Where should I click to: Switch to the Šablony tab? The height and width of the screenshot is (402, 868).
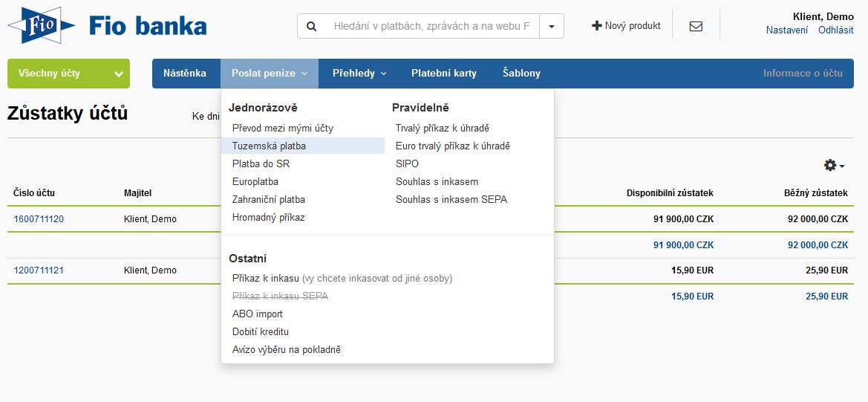click(x=521, y=73)
